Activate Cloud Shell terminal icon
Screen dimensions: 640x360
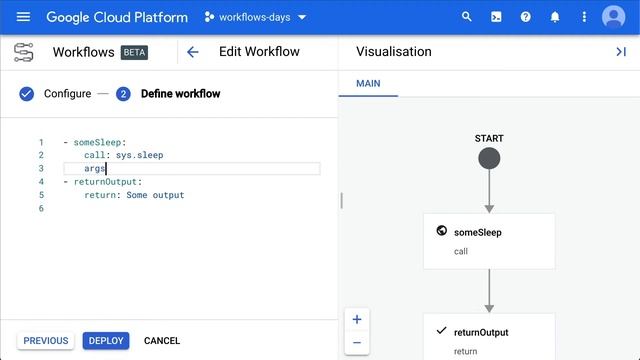coord(496,17)
